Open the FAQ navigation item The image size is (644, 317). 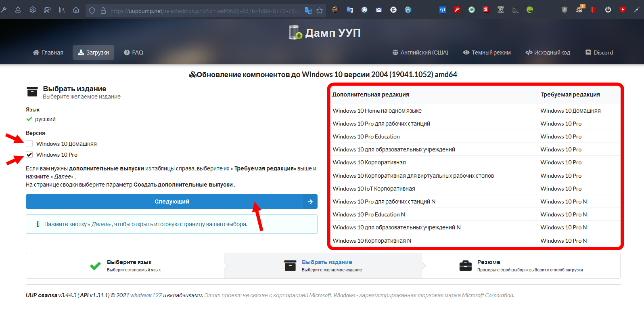pos(134,52)
